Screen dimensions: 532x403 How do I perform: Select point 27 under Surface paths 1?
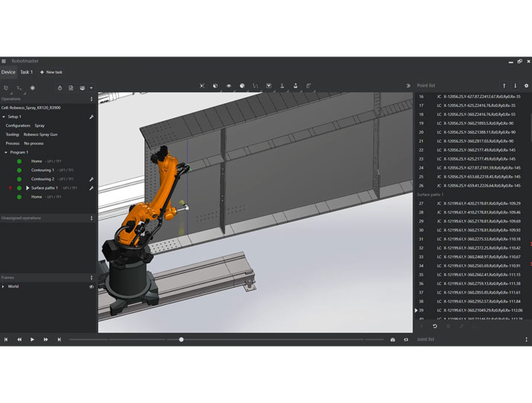(473, 204)
